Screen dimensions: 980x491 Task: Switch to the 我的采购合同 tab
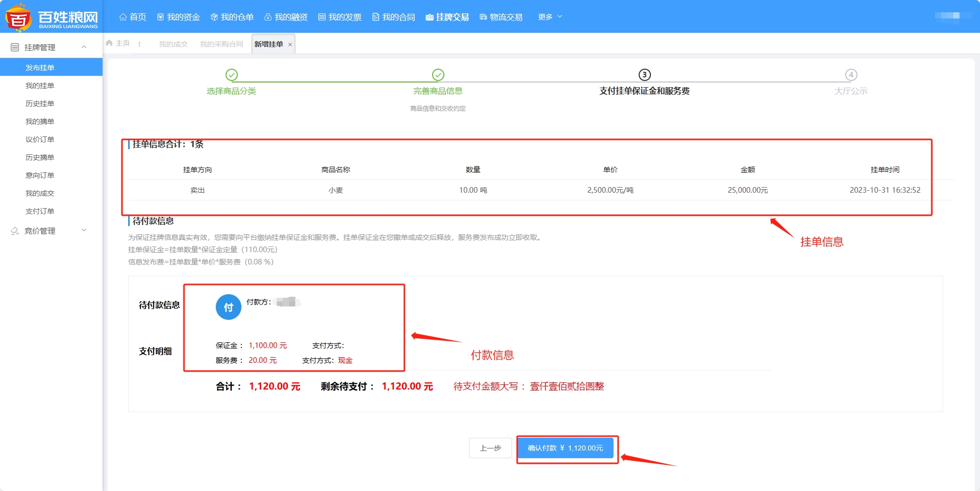tap(221, 44)
